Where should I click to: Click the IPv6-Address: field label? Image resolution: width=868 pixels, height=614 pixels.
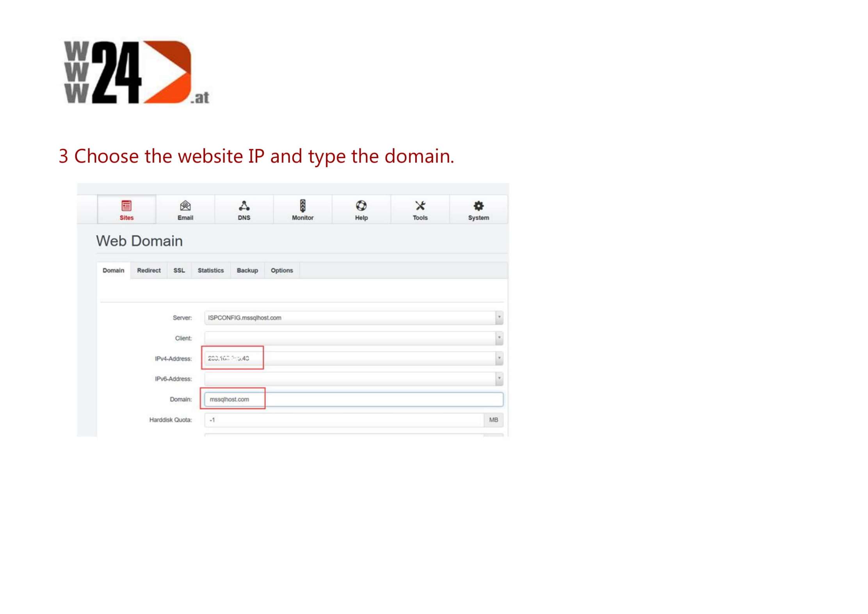click(173, 379)
